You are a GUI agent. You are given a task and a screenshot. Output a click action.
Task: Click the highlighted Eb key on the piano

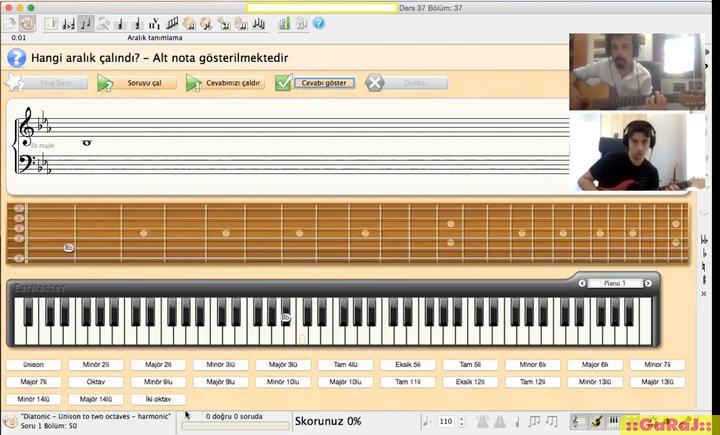(285, 316)
